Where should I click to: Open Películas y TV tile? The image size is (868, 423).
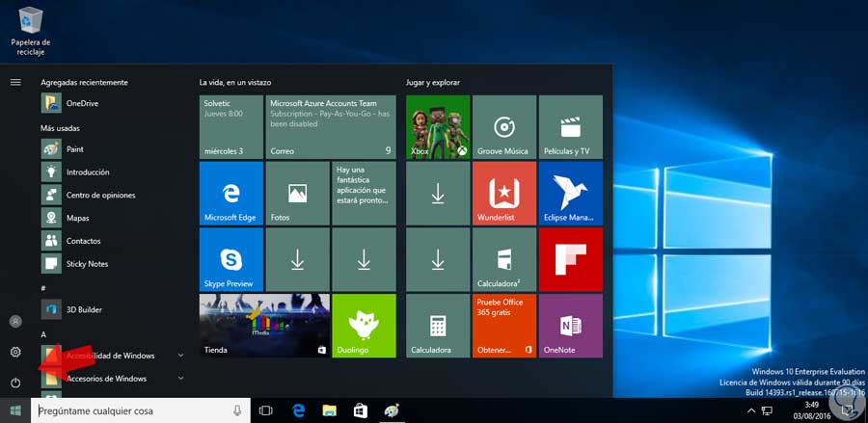pyautogui.click(x=571, y=127)
